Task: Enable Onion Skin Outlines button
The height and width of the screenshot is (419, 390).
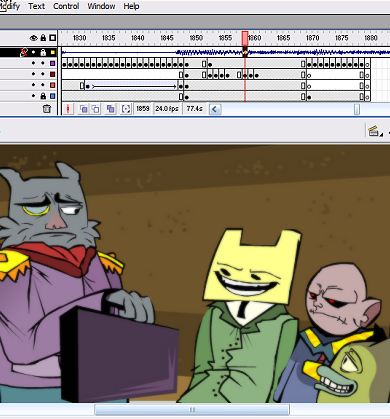Action: pyautogui.click(x=96, y=109)
